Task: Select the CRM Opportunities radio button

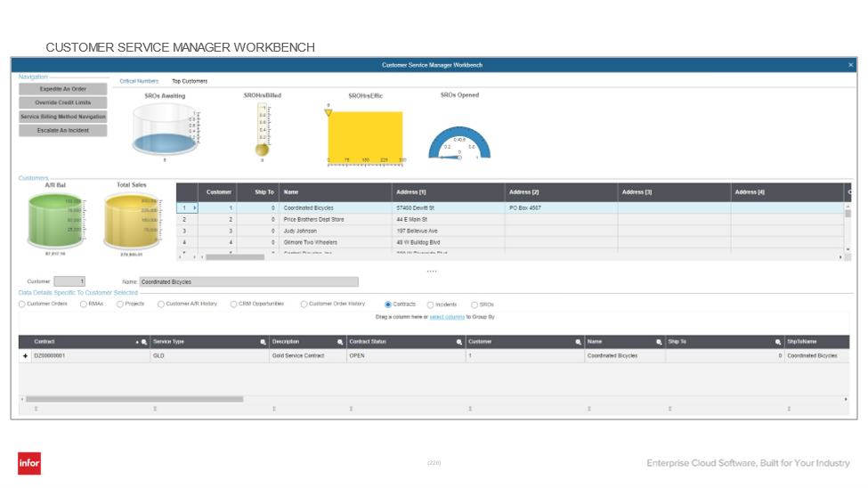Action: [x=233, y=304]
